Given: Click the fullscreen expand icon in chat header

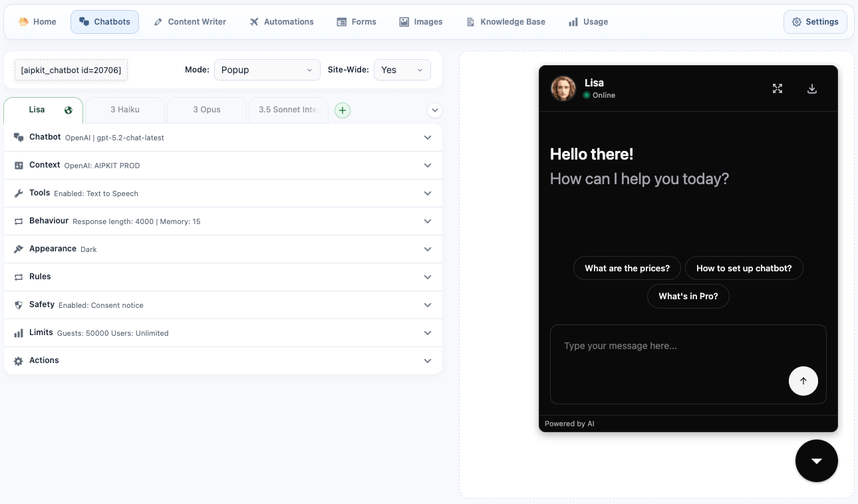Looking at the screenshot, I should 777,88.
